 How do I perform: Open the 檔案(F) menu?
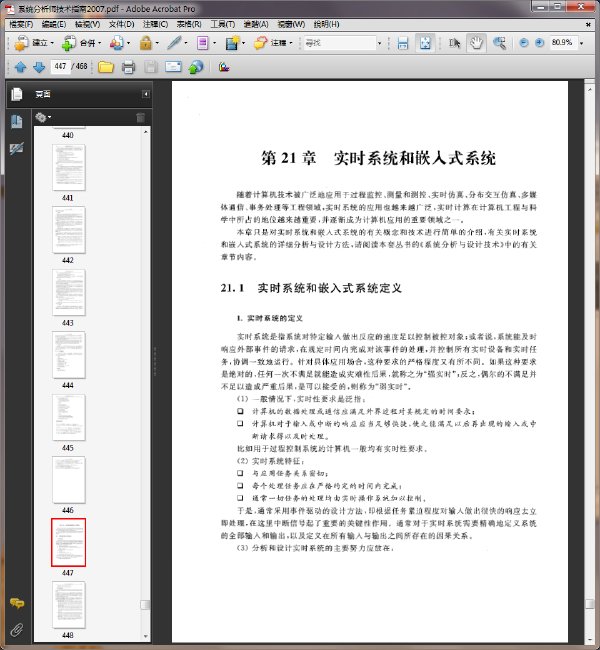click(x=21, y=24)
